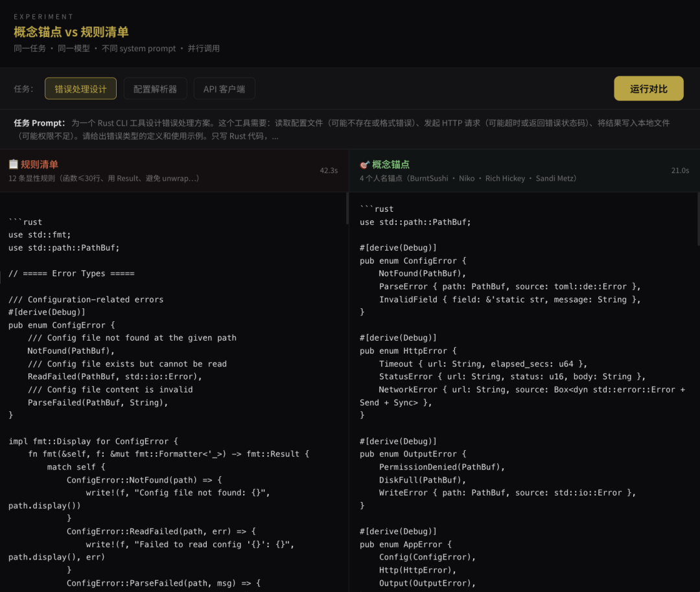Click the 概念锚点 panel title
Image resolution: width=700 pixels, height=592 pixels.
click(x=392, y=164)
